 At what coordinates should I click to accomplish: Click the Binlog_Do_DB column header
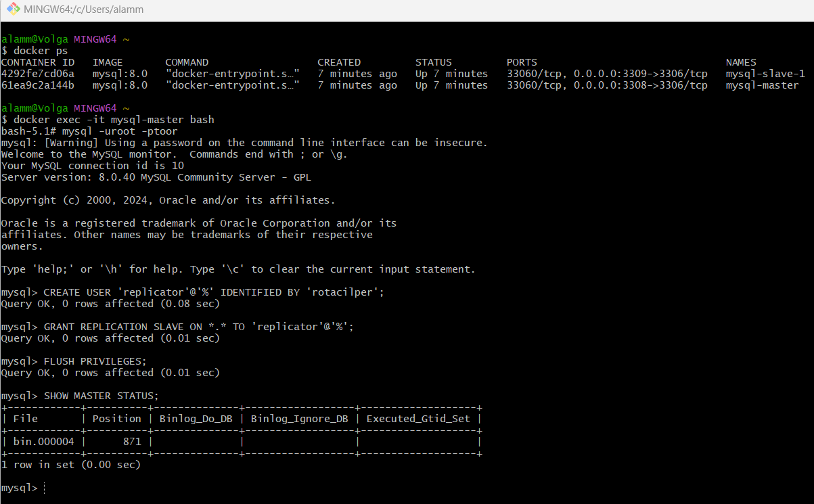point(196,419)
